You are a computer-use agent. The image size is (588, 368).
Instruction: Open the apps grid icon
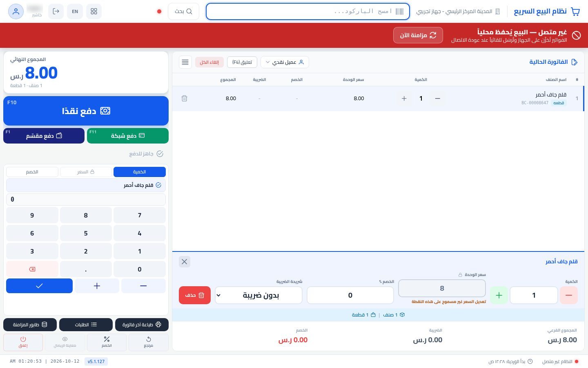tap(94, 11)
